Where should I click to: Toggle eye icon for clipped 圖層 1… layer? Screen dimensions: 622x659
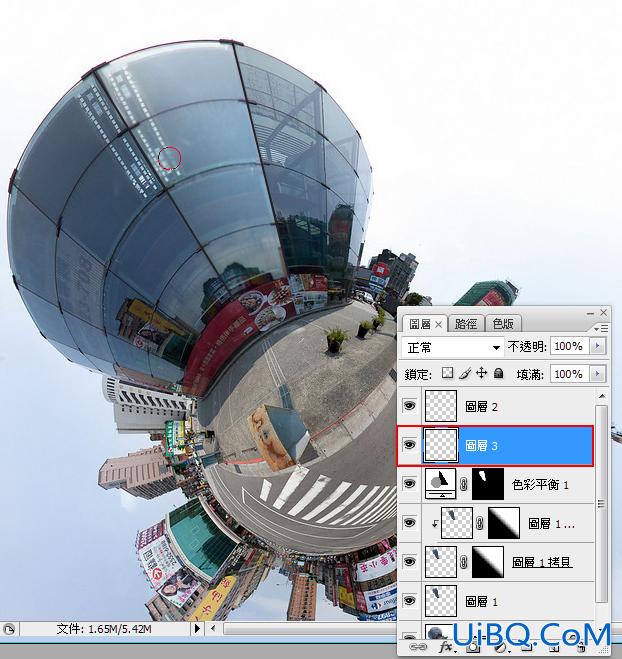(x=409, y=523)
